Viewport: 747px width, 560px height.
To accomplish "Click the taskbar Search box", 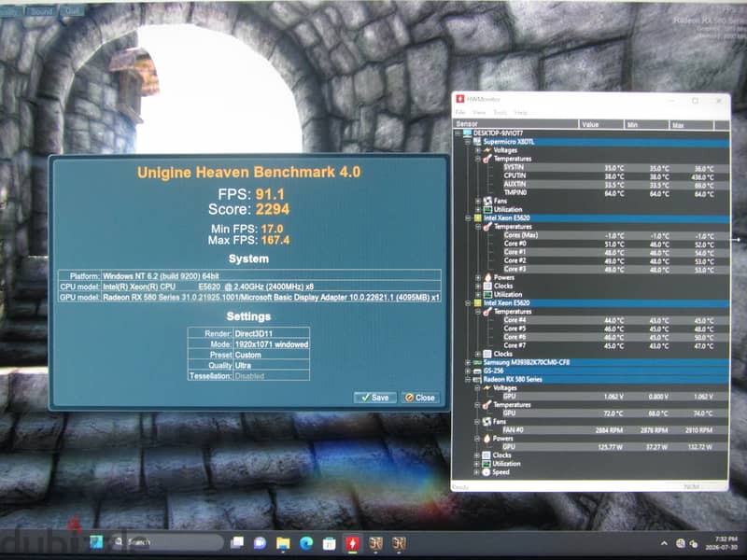I will (x=166, y=542).
